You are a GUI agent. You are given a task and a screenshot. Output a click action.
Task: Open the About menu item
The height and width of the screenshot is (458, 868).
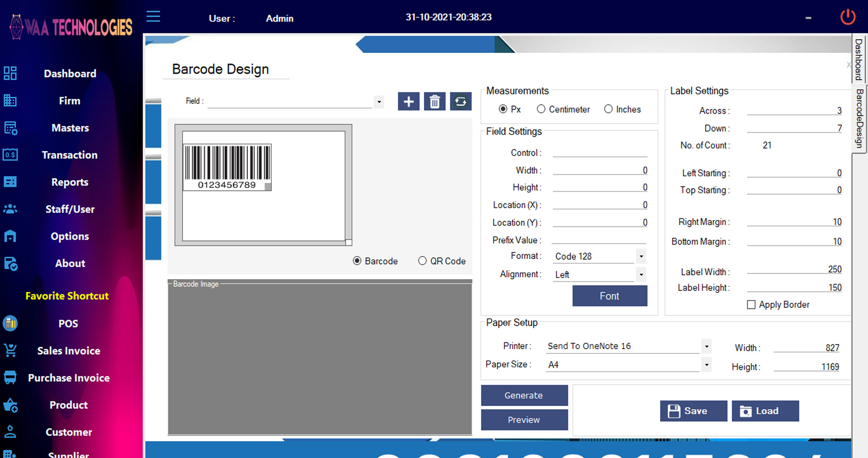(70, 263)
